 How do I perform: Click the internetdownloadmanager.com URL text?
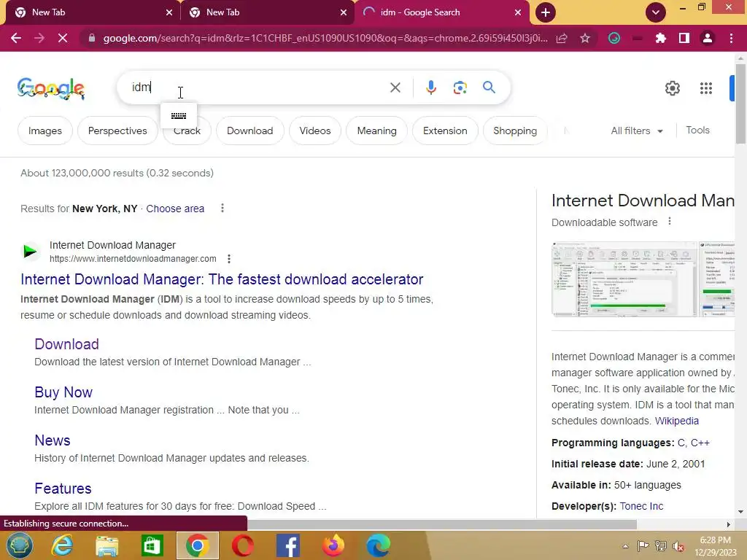pyautogui.click(x=133, y=259)
